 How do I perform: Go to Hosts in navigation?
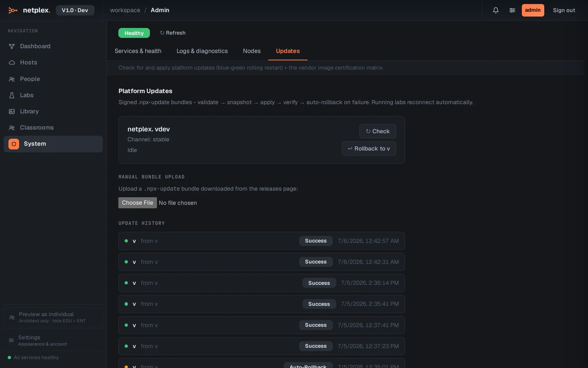pyautogui.click(x=53, y=63)
